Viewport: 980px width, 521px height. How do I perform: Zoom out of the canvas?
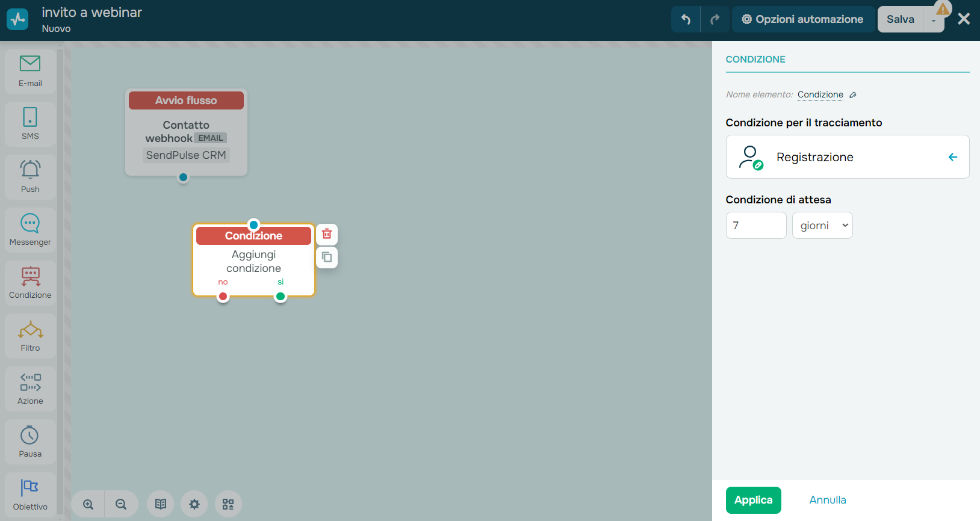(121, 504)
